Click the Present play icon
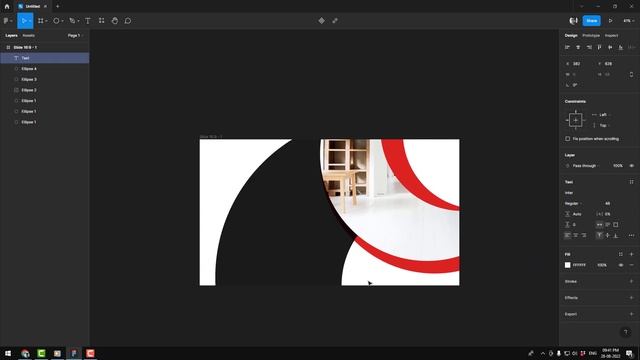This screenshot has width=640, height=360. point(611,21)
